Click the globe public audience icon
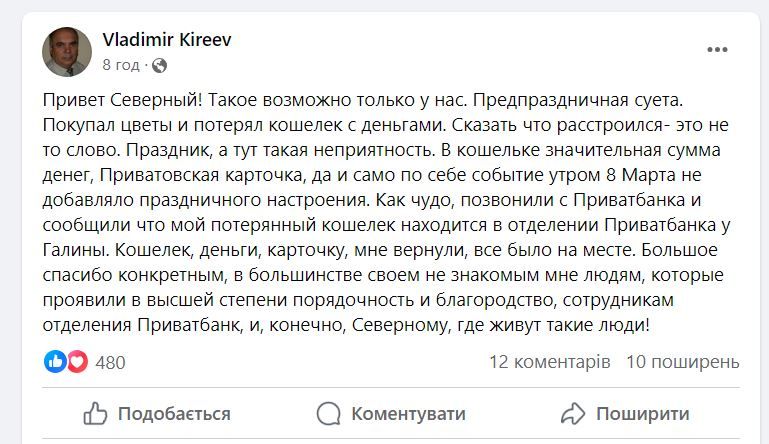769x444 pixels. pyautogui.click(x=160, y=66)
